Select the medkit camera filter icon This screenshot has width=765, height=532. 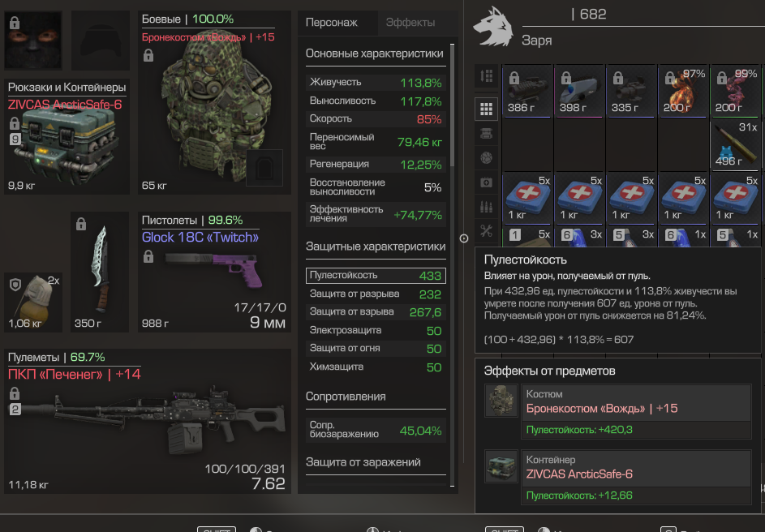486,182
